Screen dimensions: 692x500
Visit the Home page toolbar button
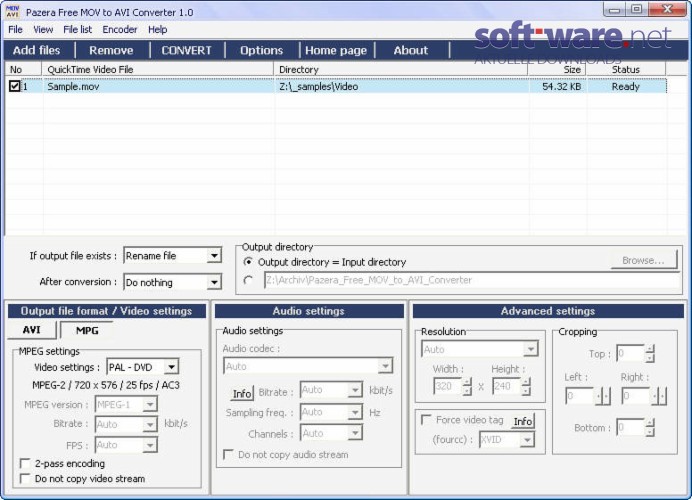pyautogui.click(x=336, y=50)
